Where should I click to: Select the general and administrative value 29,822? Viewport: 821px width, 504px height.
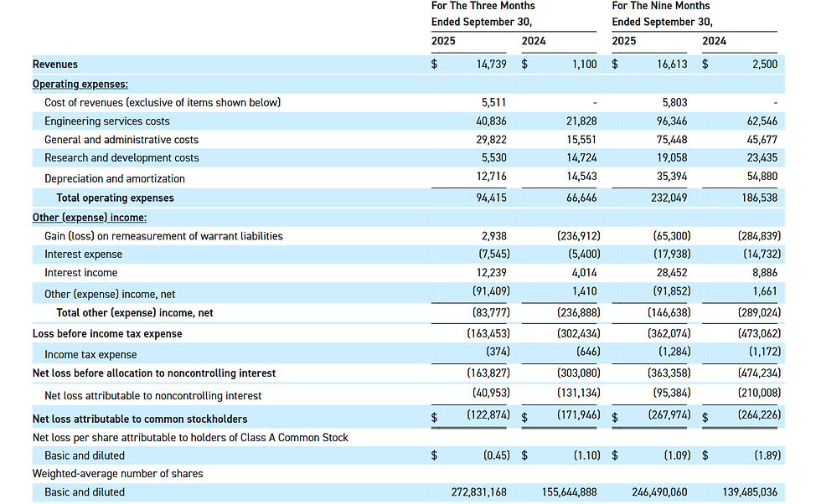point(491,140)
